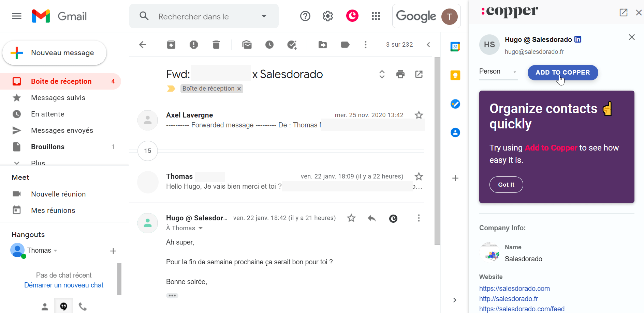Open the search options dropdown arrow
644x313 pixels.
[x=264, y=16]
